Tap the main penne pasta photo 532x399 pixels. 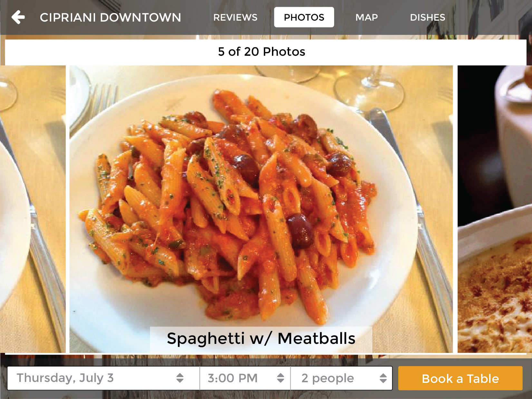coord(261,196)
